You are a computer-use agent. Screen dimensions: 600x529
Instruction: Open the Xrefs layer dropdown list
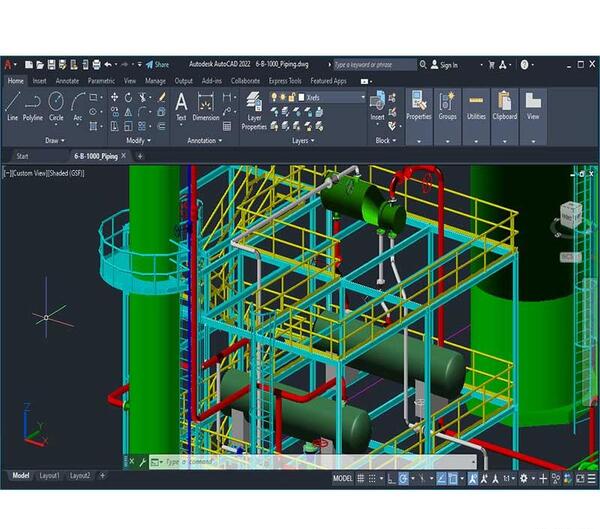click(x=363, y=97)
